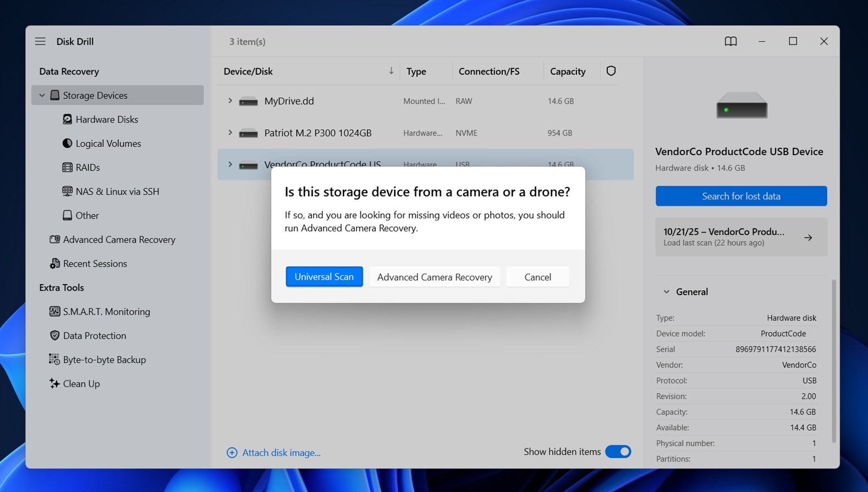Select Byte-to-byte Backup tool
Image resolution: width=868 pixels, height=492 pixels.
(x=104, y=360)
